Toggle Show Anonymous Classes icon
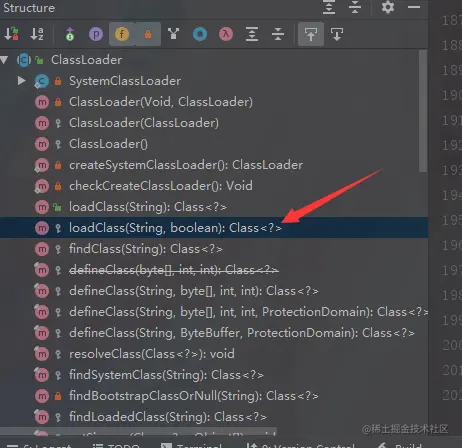 [x=200, y=34]
